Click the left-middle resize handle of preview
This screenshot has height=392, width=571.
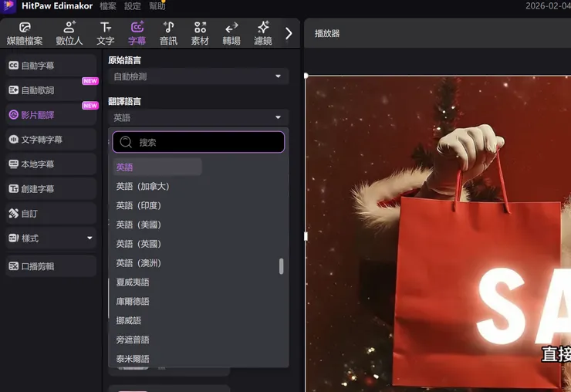(x=306, y=236)
